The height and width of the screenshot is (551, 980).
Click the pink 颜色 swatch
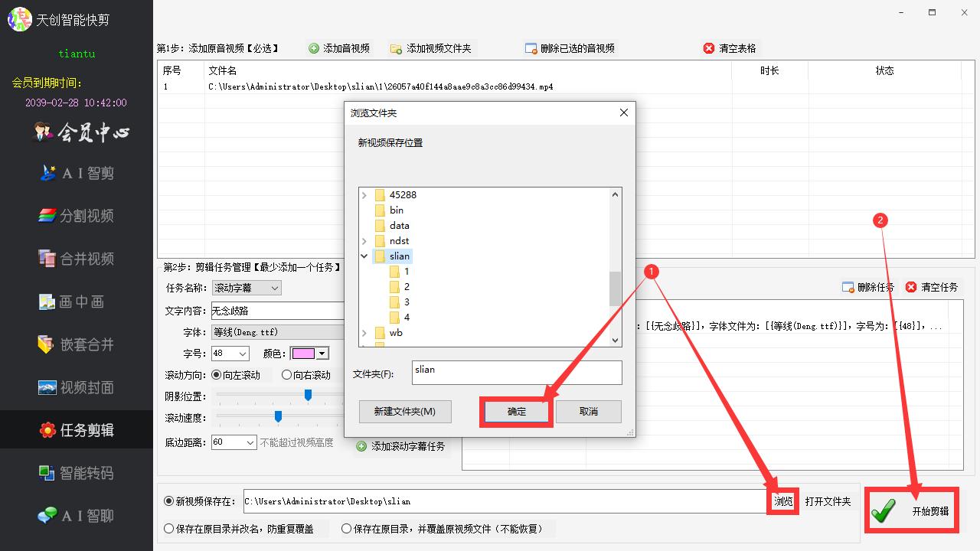[303, 354]
